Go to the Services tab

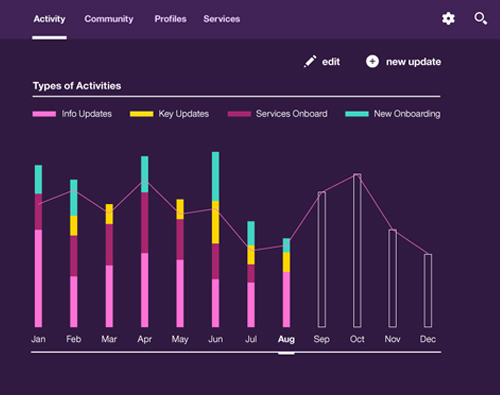point(222,19)
